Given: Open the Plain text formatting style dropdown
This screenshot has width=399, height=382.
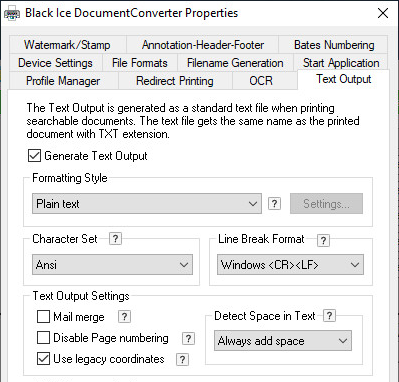Looking at the screenshot, I should (x=147, y=204).
